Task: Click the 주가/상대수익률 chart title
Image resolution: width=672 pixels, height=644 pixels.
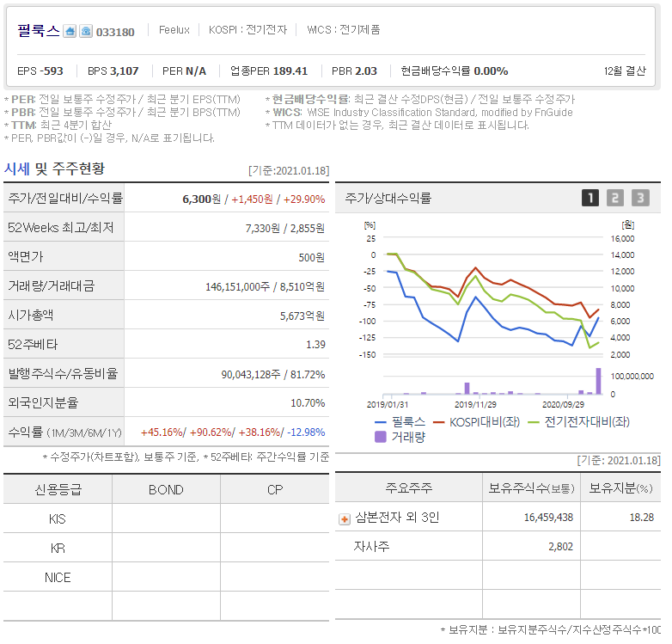Action: pos(388,198)
